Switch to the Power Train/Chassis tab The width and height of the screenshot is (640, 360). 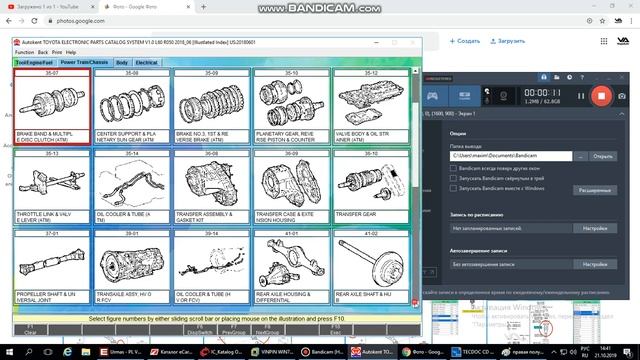point(84,62)
